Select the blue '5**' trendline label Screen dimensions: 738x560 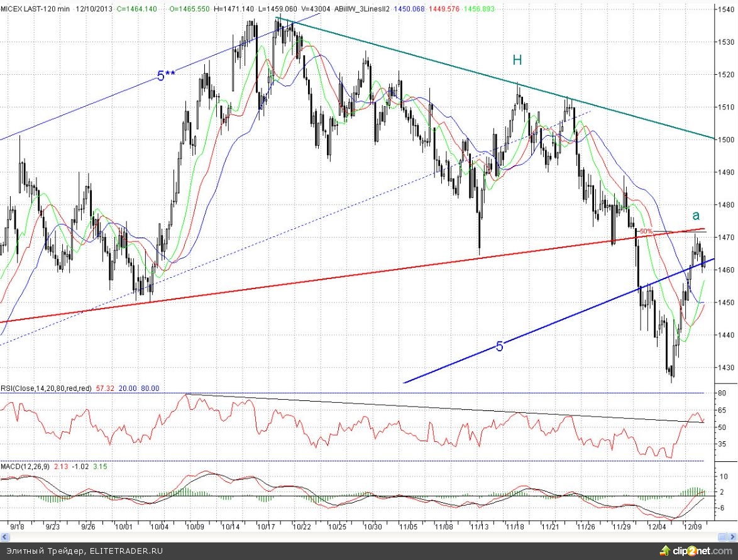[166, 77]
